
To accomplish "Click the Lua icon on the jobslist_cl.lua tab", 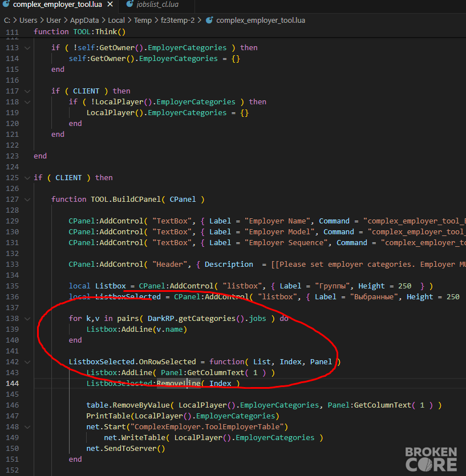I will (129, 4).
